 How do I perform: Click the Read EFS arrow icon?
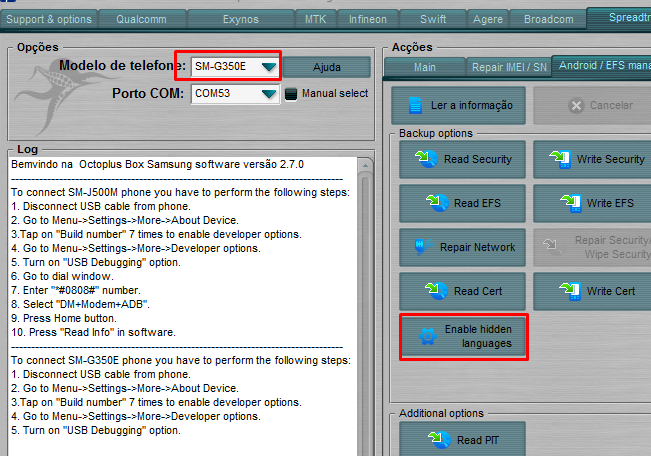(x=437, y=203)
